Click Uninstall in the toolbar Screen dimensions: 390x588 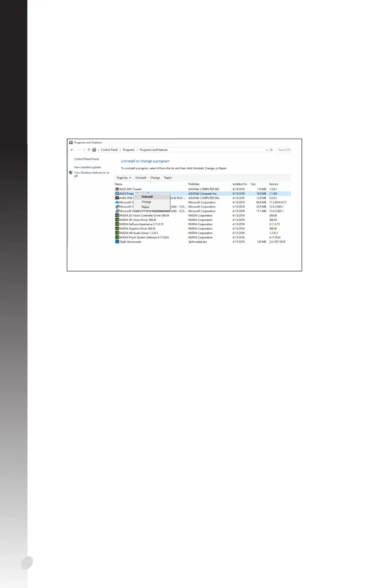140,178
